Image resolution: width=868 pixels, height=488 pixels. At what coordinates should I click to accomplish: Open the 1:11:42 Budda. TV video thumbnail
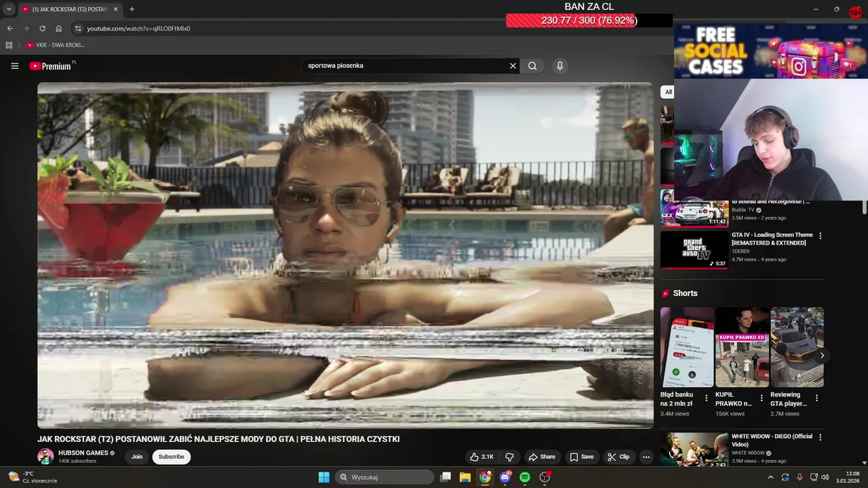coord(694,208)
